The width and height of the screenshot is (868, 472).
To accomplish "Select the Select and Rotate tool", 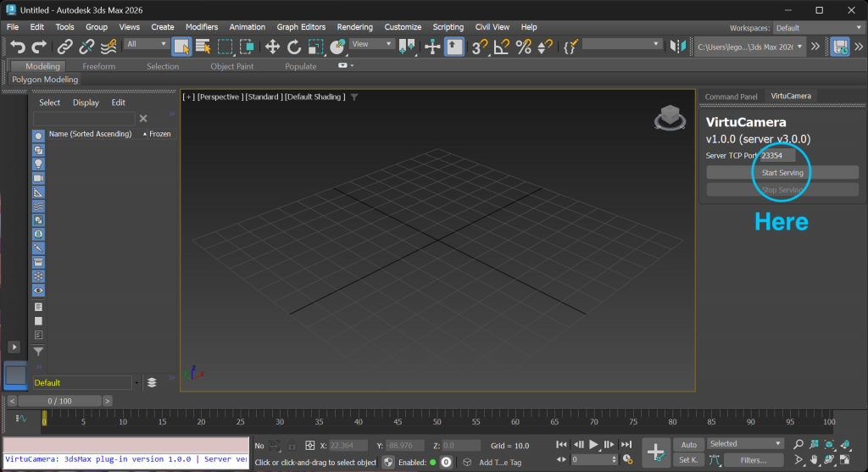I will pos(294,47).
